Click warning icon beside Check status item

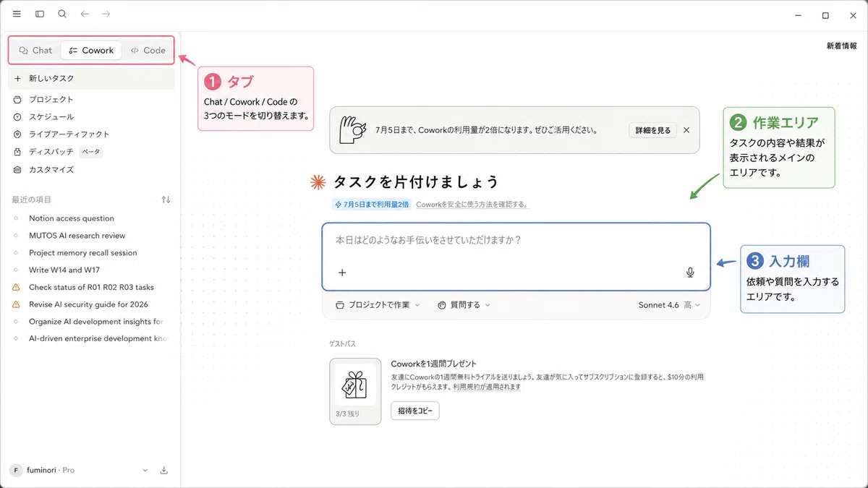coord(17,287)
